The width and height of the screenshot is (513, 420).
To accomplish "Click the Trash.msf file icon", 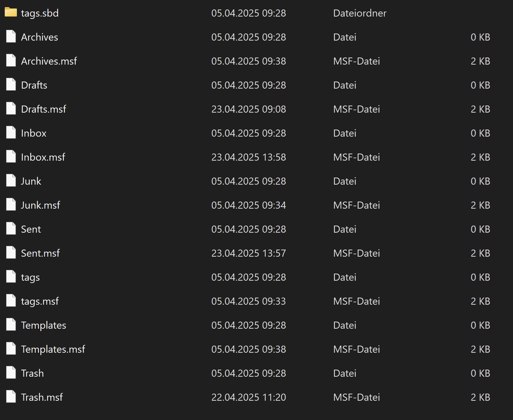I will point(11,397).
